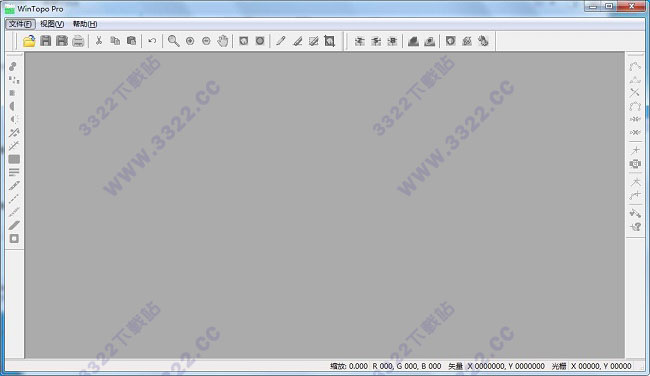Click the 矢量 label in status bar
This screenshot has width=650, height=376.
455,366
